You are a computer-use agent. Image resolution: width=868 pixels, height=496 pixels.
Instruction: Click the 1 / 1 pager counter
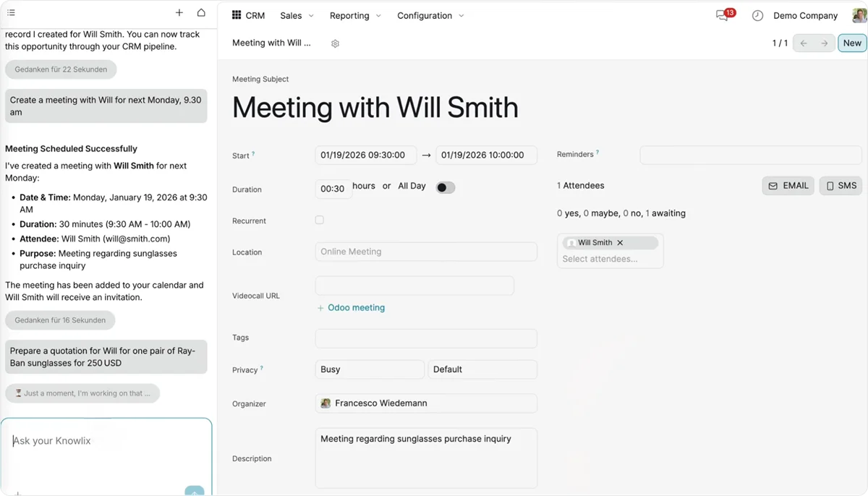780,43
